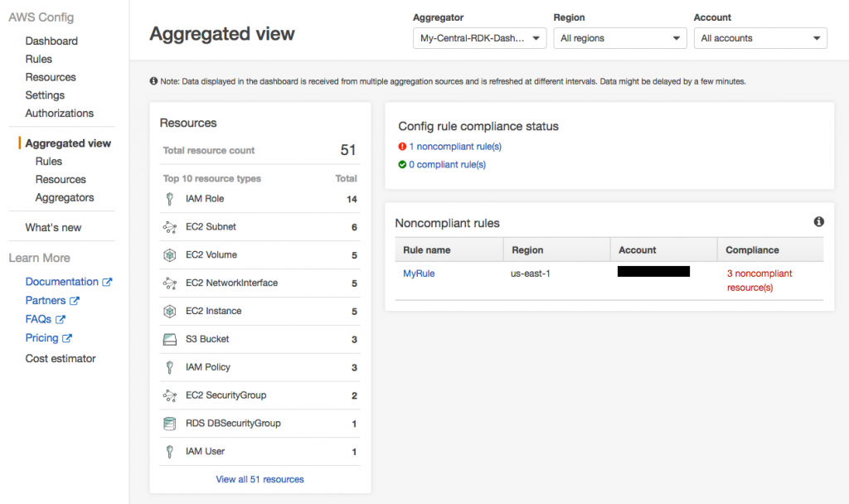
Task: Open the Account dropdown
Action: tap(760, 38)
